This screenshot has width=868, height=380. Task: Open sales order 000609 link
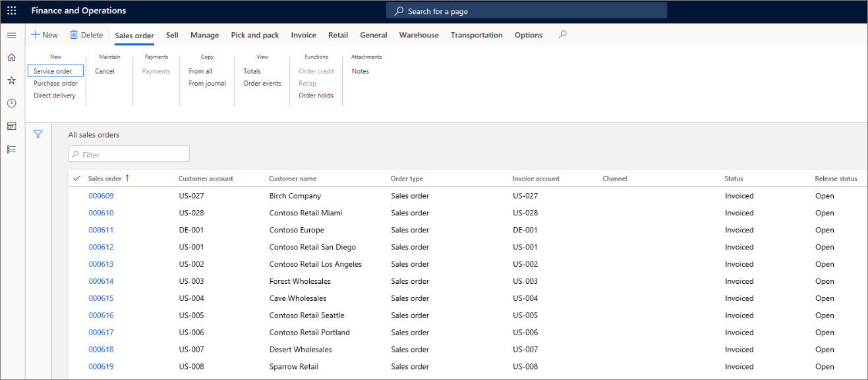pos(101,196)
